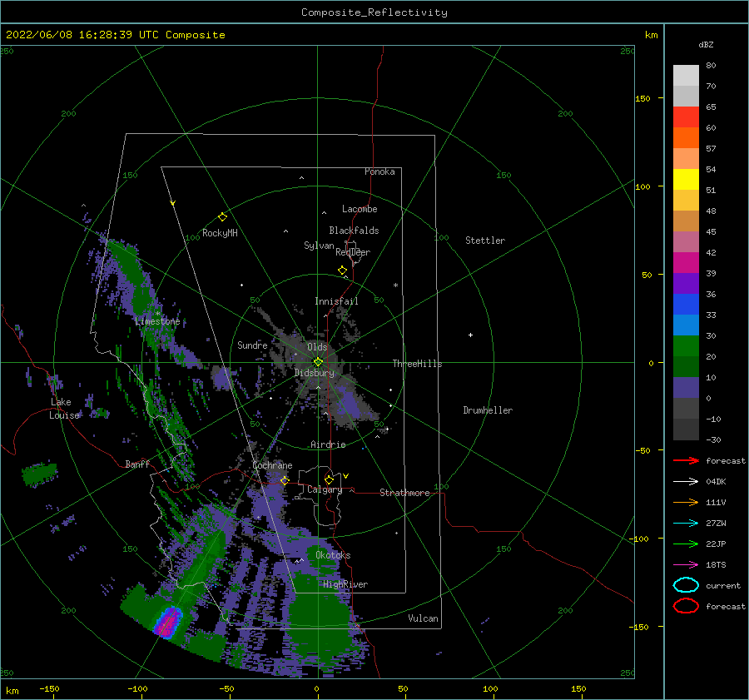749x700 pixels.
Task: Pick the magenta swatch below 42
Action: (686, 263)
